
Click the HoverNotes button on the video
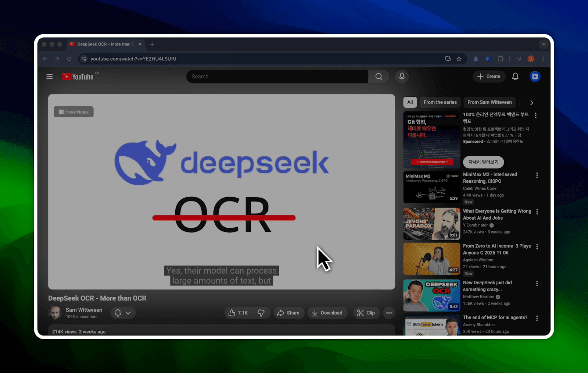point(73,112)
